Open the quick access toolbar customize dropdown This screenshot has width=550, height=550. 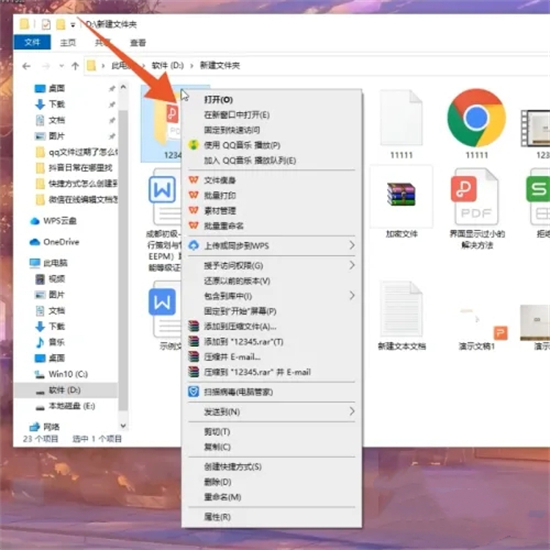(x=73, y=25)
